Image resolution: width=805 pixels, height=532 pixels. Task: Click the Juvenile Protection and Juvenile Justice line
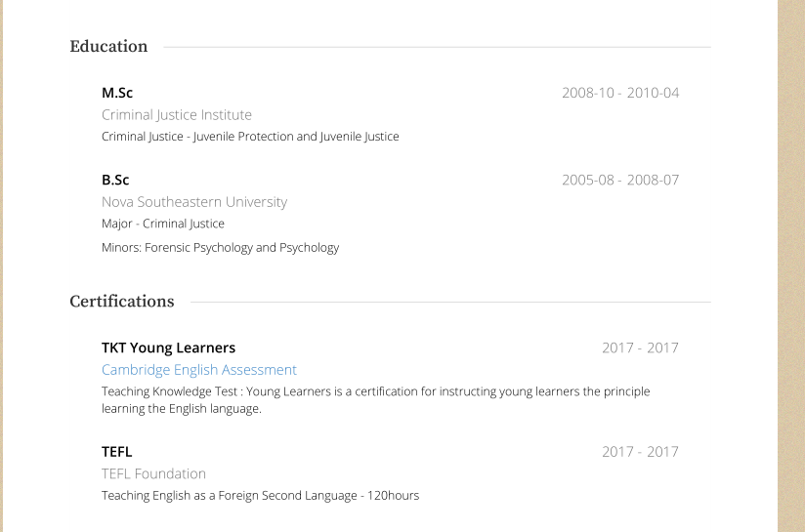(250, 137)
